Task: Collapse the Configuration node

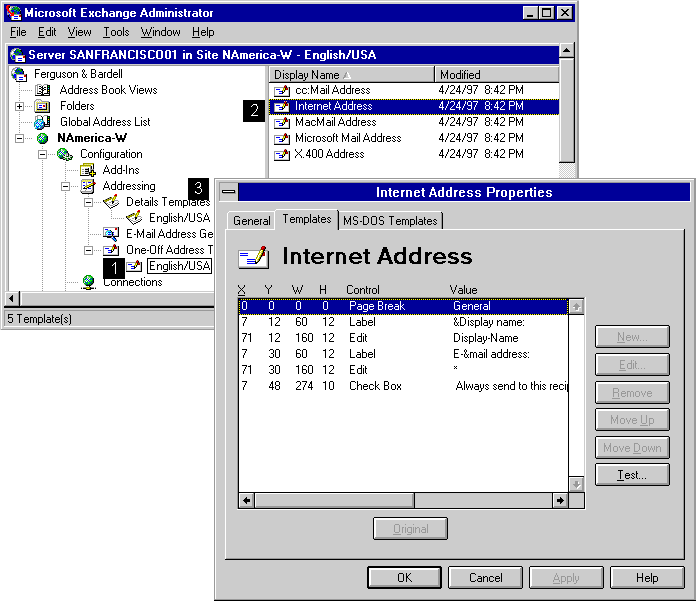Action: [x=42, y=154]
